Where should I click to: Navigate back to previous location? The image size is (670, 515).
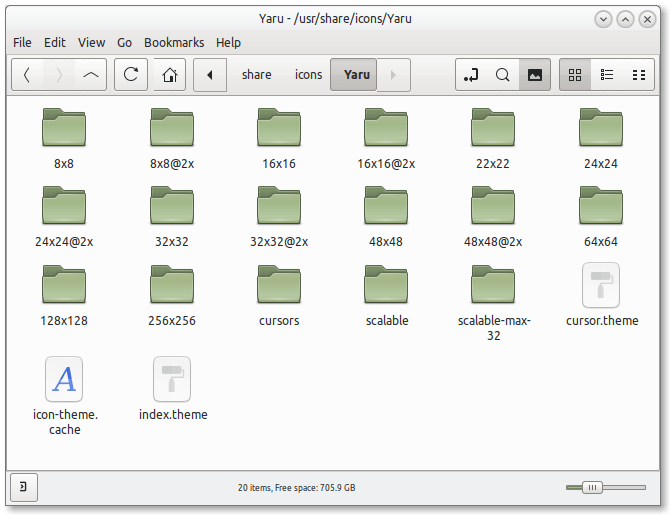coord(27,75)
